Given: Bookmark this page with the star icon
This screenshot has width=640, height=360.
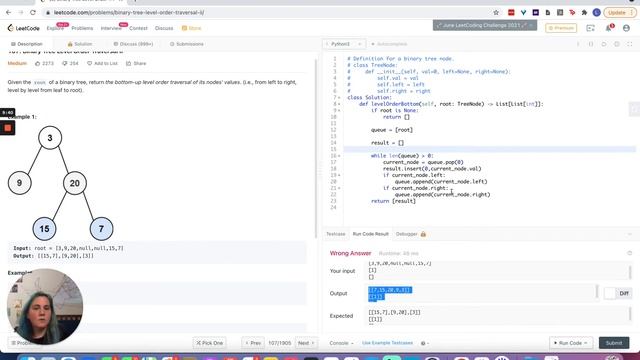Looking at the screenshot, I should [496, 13].
